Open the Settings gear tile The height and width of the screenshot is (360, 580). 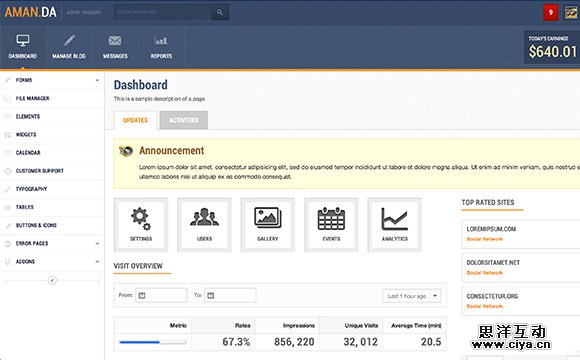coord(141,225)
